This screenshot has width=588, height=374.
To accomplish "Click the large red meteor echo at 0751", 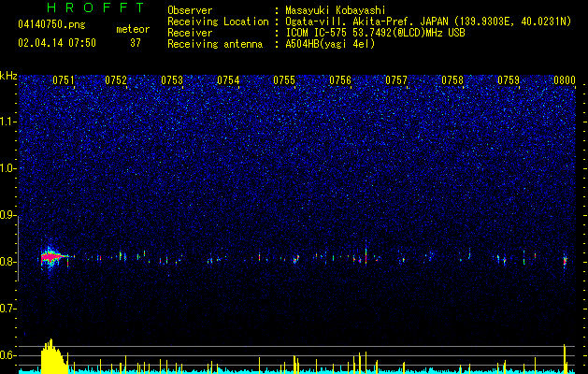I will [50, 257].
